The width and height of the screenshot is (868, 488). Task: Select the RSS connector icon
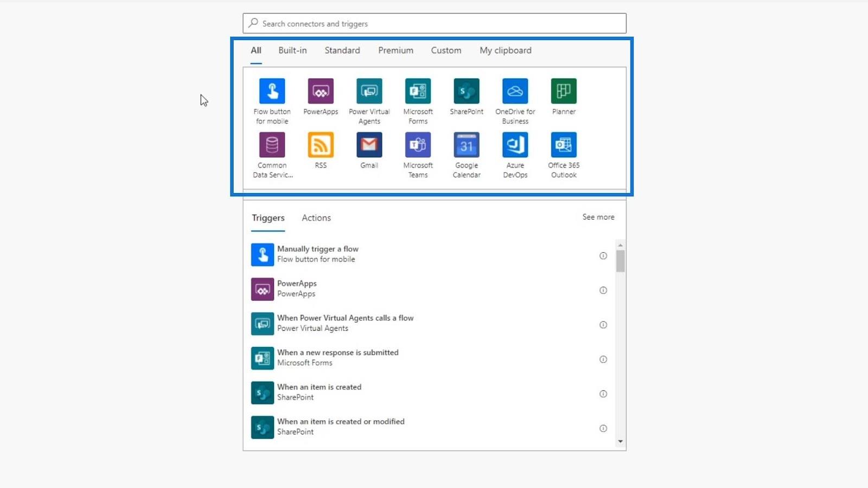pos(321,145)
